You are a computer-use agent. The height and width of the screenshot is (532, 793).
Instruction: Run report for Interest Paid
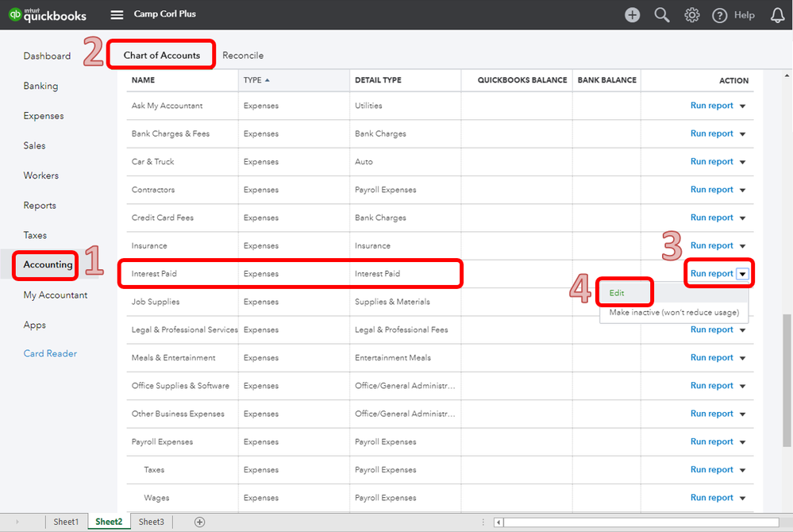tap(711, 274)
